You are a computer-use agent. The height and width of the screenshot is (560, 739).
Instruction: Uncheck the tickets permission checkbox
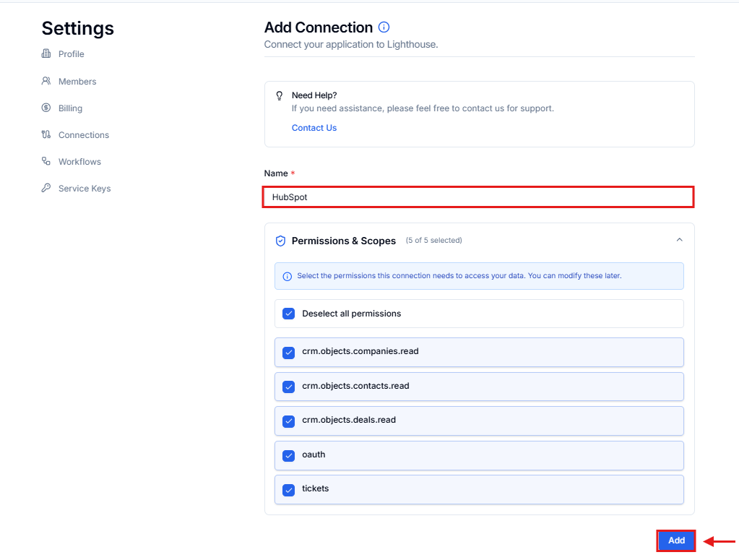tap(288, 490)
